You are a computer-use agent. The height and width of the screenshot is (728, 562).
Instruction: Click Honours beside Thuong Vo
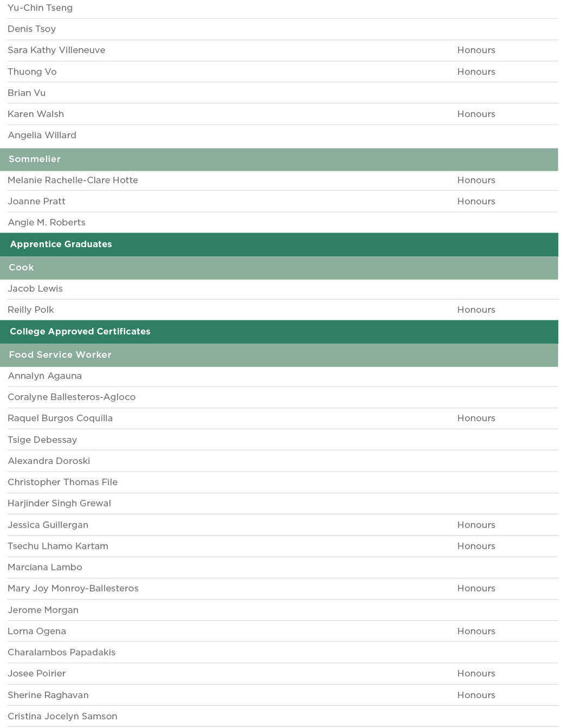[476, 72]
